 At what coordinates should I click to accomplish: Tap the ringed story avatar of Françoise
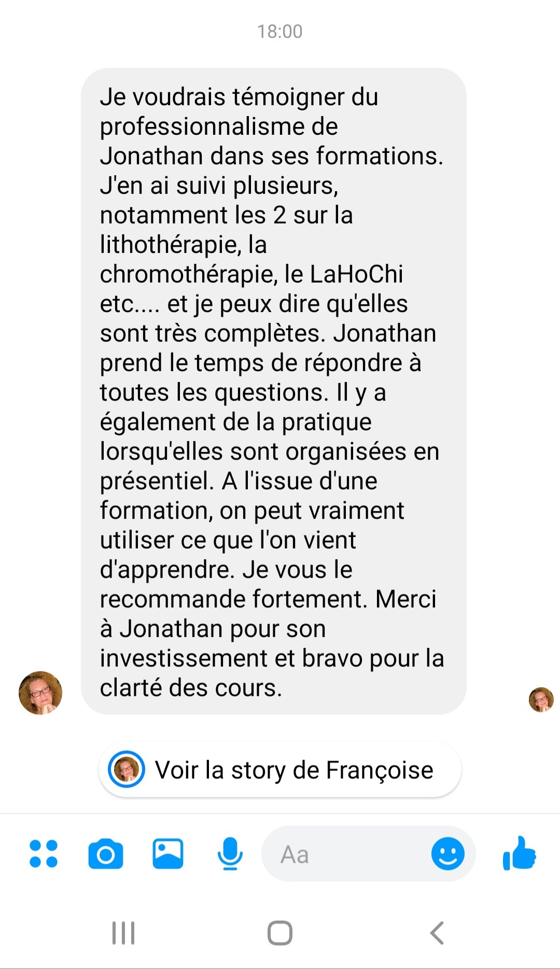point(127,769)
